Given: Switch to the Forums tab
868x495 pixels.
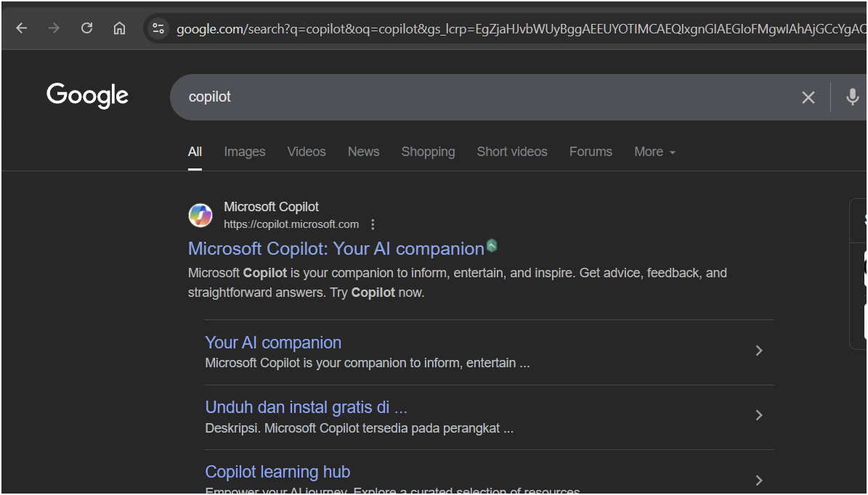Looking at the screenshot, I should click(591, 152).
